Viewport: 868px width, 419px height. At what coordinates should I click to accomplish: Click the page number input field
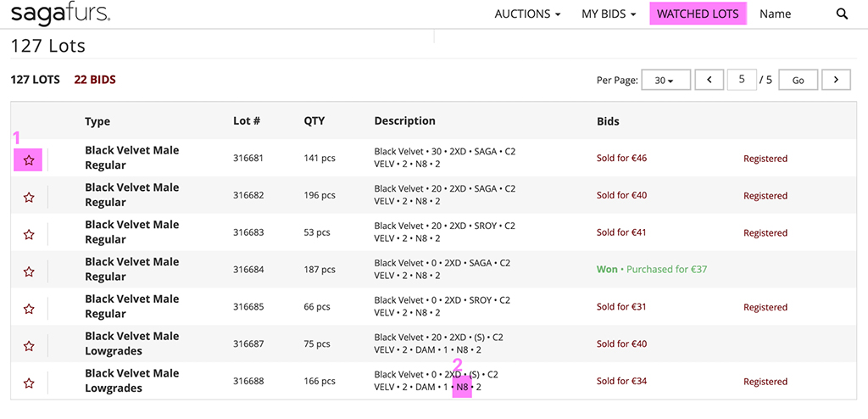click(x=741, y=80)
